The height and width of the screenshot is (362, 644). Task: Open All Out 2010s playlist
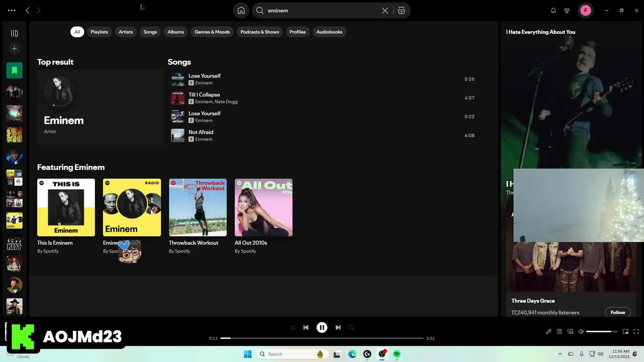[264, 208]
